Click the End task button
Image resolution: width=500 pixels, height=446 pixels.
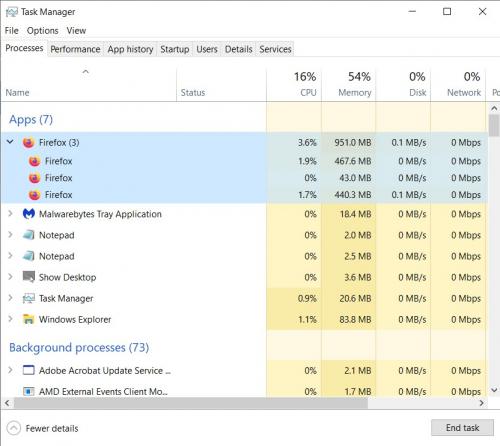coord(462,428)
